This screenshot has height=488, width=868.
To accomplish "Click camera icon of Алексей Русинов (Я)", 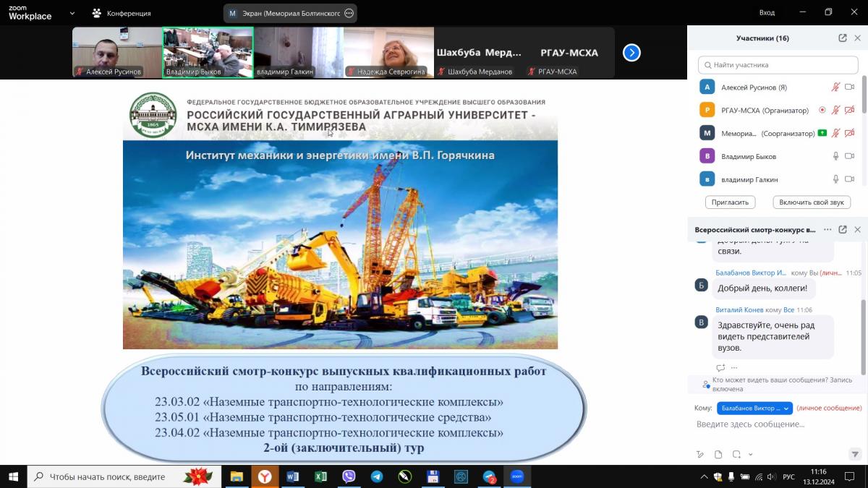I will (850, 87).
